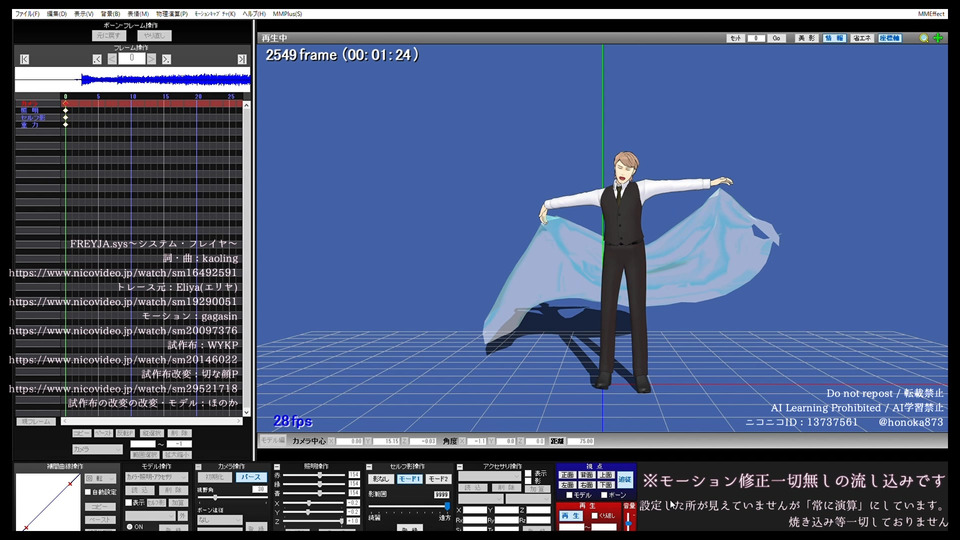The width and height of the screenshot is (960, 540).
Task: Click the Go frame jump button
Action: pos(776,38)
